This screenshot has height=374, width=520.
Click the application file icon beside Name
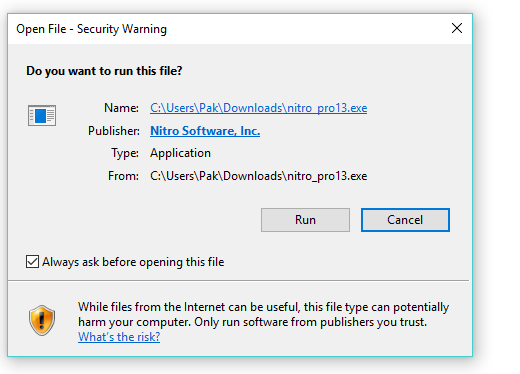tap(42, 115)
